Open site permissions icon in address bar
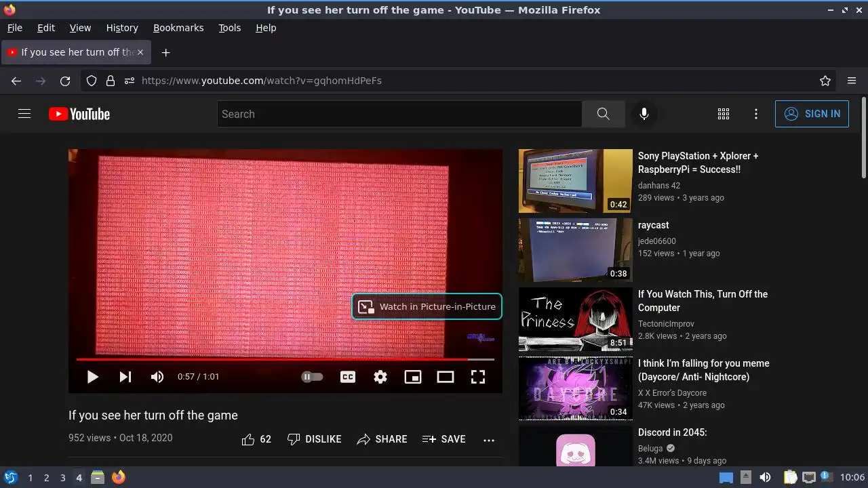 [x=130, y=81]
